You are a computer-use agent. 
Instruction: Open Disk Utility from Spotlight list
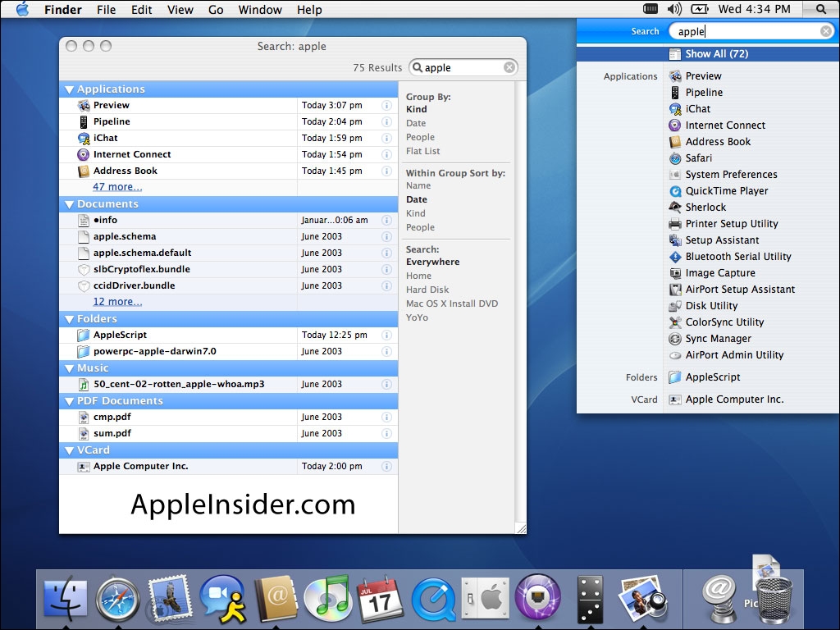(711, 306)
